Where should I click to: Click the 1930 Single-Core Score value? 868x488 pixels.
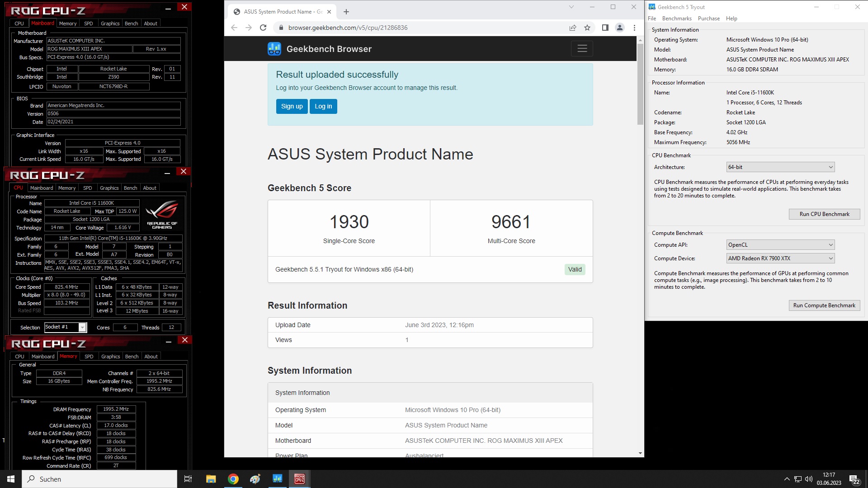tap(349, 222)
